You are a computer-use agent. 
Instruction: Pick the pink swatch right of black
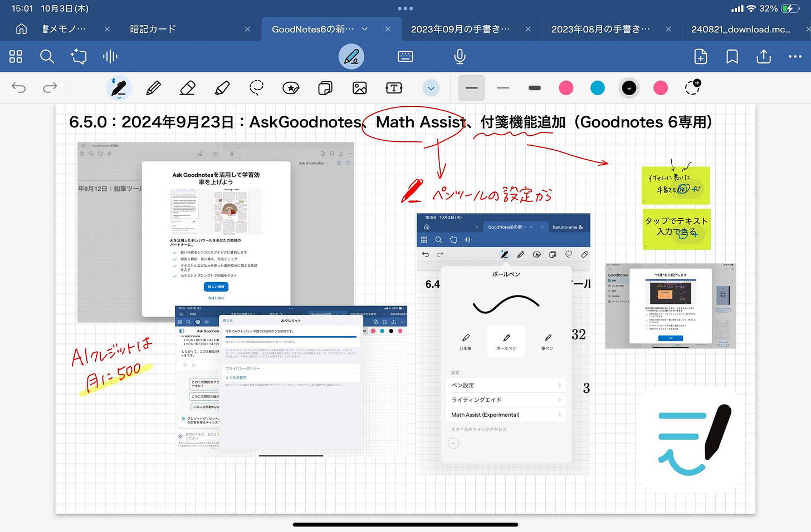(x=661, y=88)
